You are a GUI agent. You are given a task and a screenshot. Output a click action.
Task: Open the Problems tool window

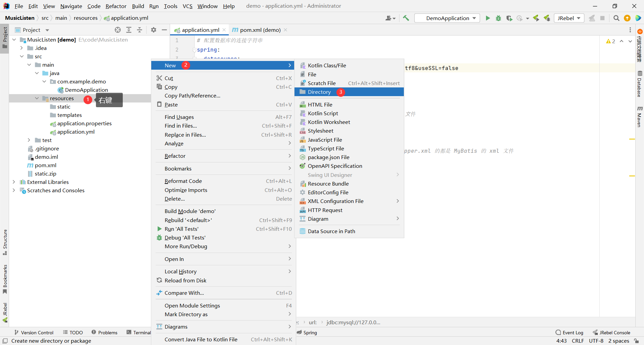click(x=104, y=332)
